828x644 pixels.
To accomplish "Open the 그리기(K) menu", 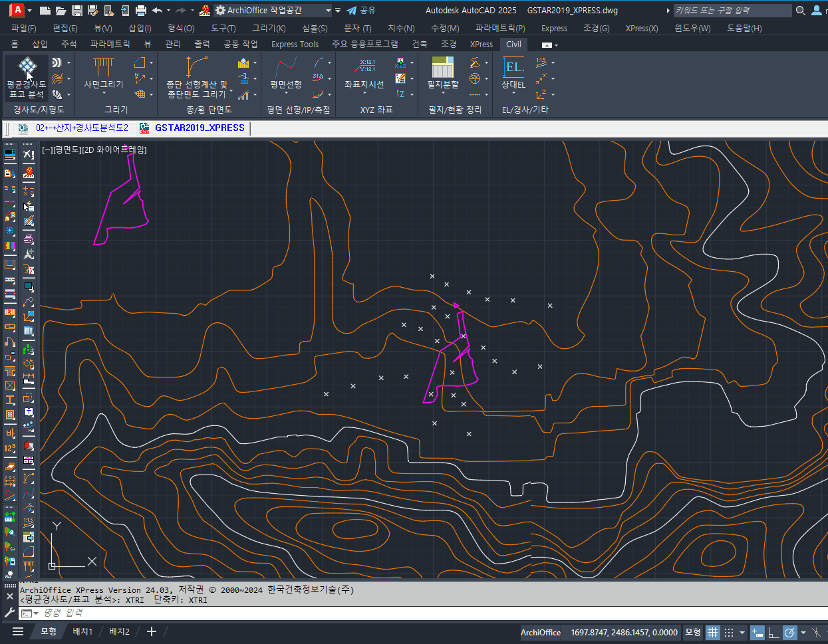I will (x=269, y=28).
